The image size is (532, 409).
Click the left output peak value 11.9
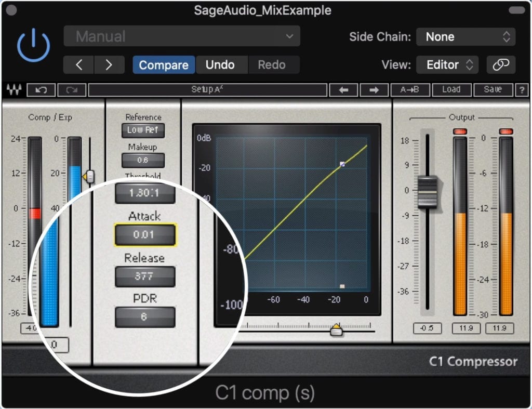466,328
